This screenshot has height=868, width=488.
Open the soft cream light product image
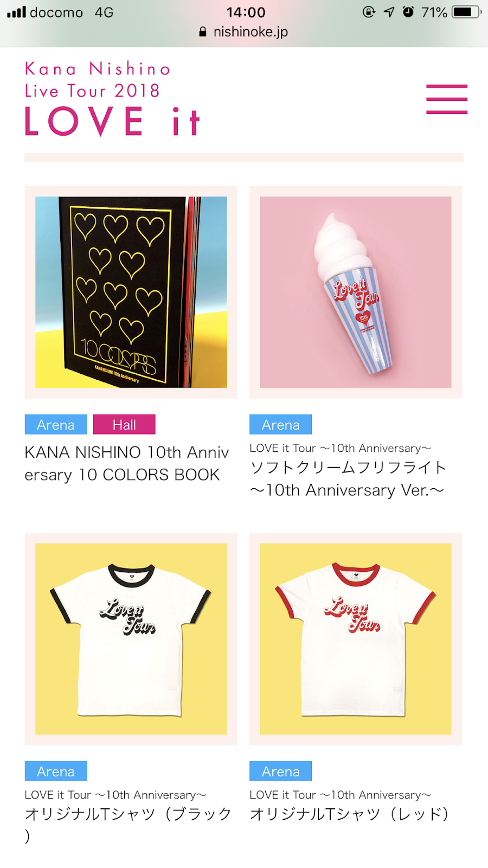(356, 292)
